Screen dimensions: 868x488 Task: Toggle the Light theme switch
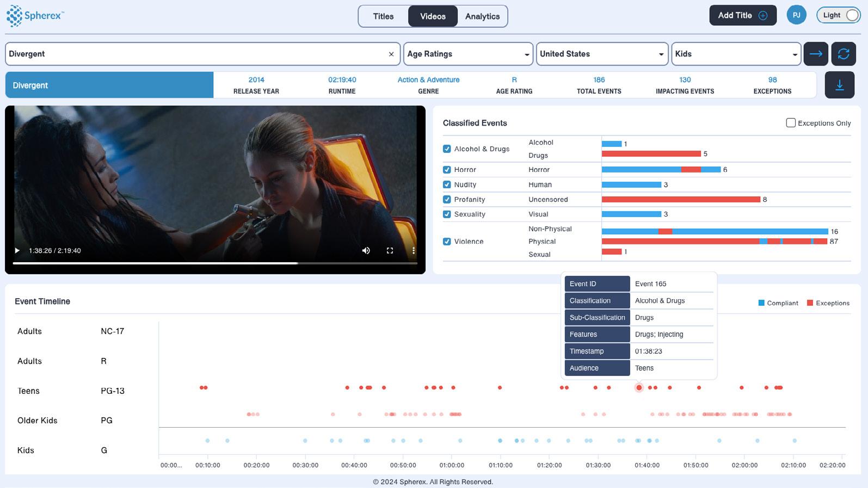(x=839, y=15)
